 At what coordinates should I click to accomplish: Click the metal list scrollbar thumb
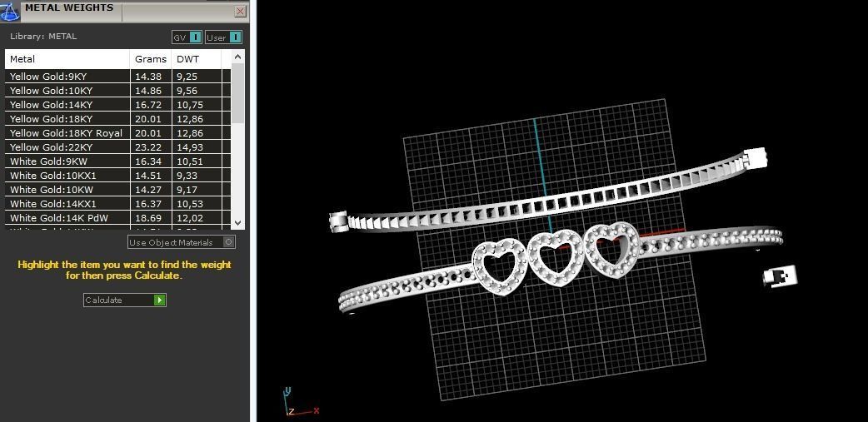click(x=237, y=92)
